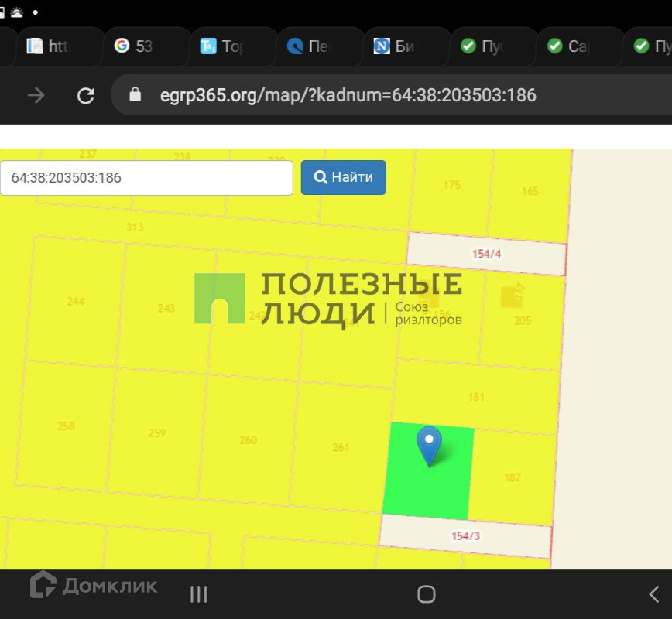Switch to the 'htt' document tab

coord(60,46)
